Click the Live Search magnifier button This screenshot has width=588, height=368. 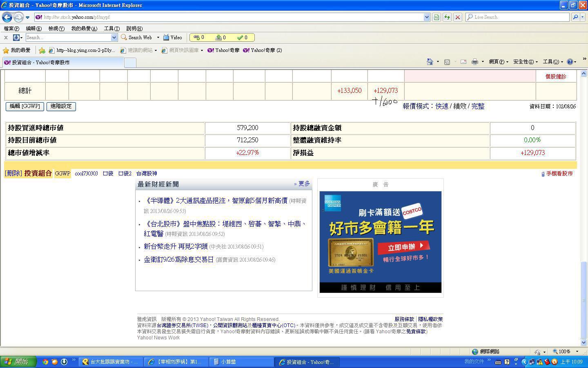click(575, 17)
